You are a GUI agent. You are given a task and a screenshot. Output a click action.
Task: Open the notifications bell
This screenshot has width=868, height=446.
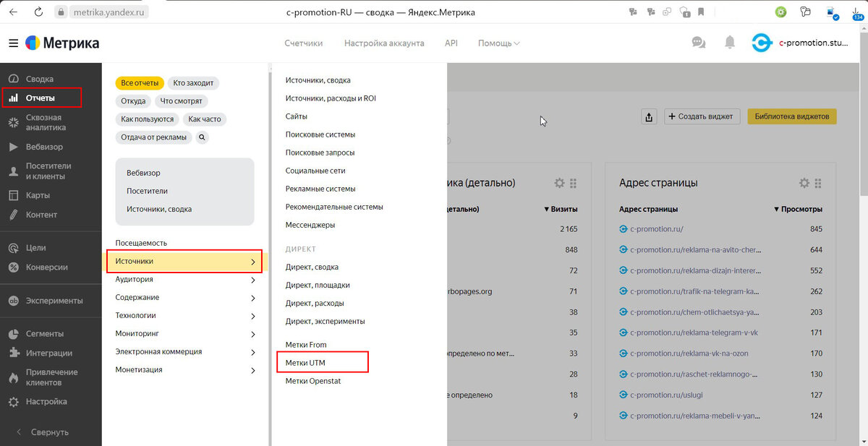730,43
